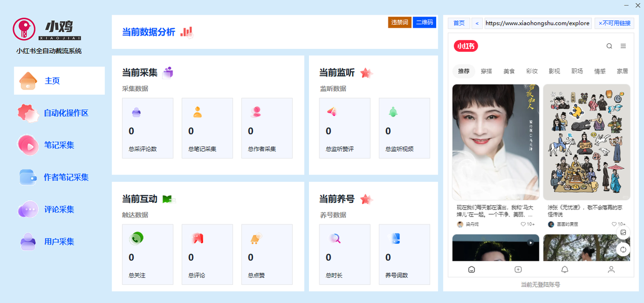Open the 用户采集 collection panel
Viewport: 644px width, 303px height.
pos(58,242)
